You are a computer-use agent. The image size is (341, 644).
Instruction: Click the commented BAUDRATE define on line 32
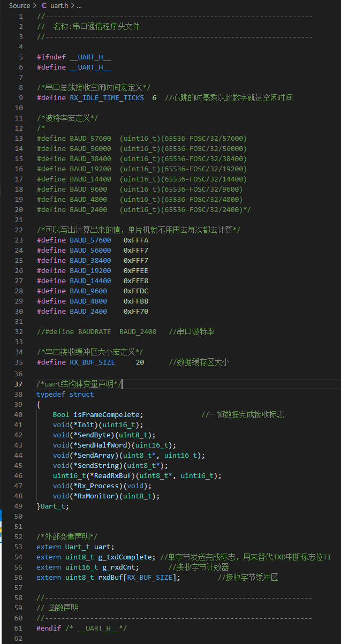tap(97, 331)
